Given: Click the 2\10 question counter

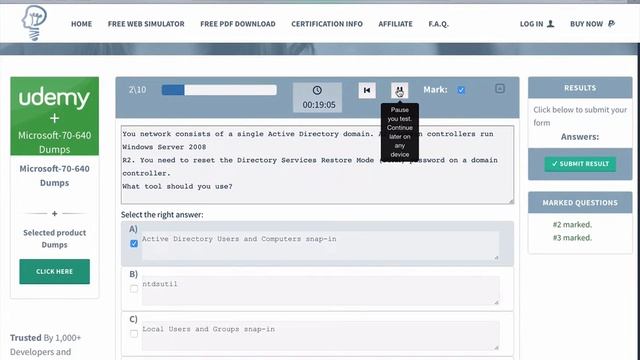Looking at the screenshot, I should (x=138, y=90).
